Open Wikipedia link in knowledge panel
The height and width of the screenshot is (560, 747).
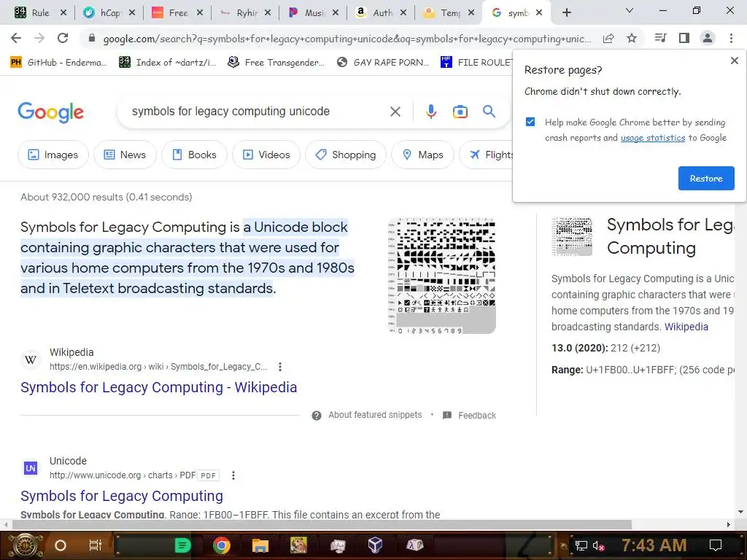(x=686, y=327)
